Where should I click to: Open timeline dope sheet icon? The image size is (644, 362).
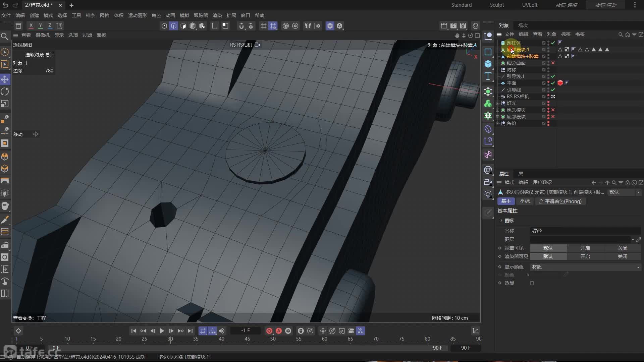tap(475, 331)
